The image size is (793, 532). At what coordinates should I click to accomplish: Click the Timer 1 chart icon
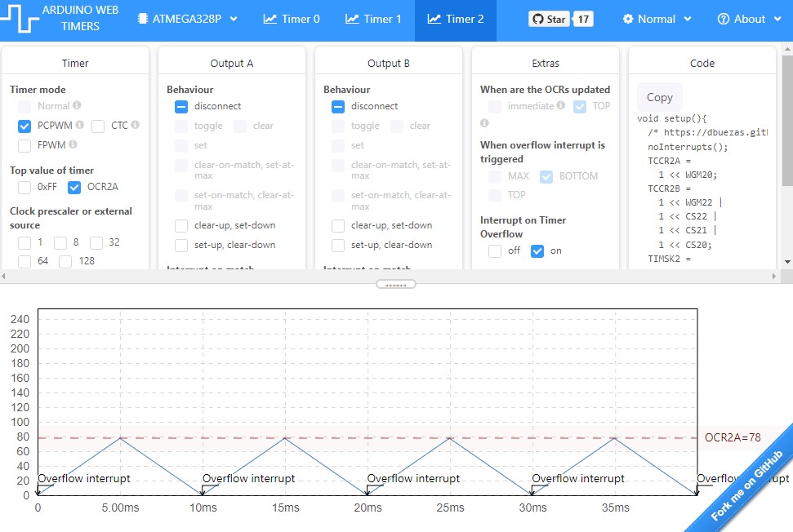(352, 19)
